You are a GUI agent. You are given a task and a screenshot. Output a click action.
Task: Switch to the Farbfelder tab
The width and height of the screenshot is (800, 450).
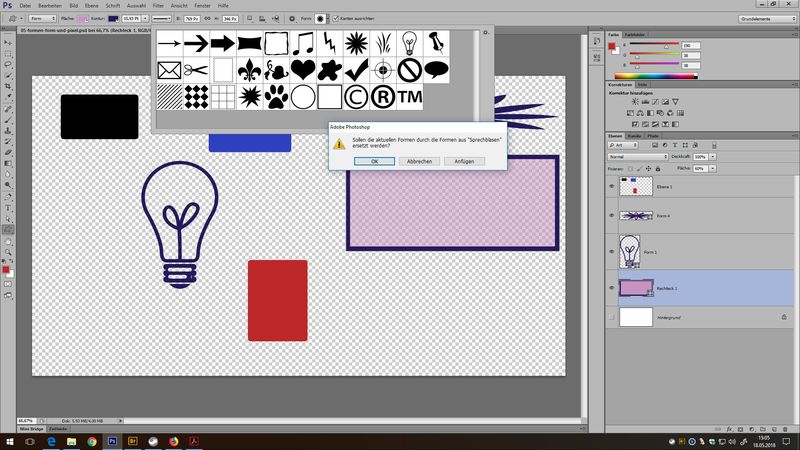tap(636, 35)
